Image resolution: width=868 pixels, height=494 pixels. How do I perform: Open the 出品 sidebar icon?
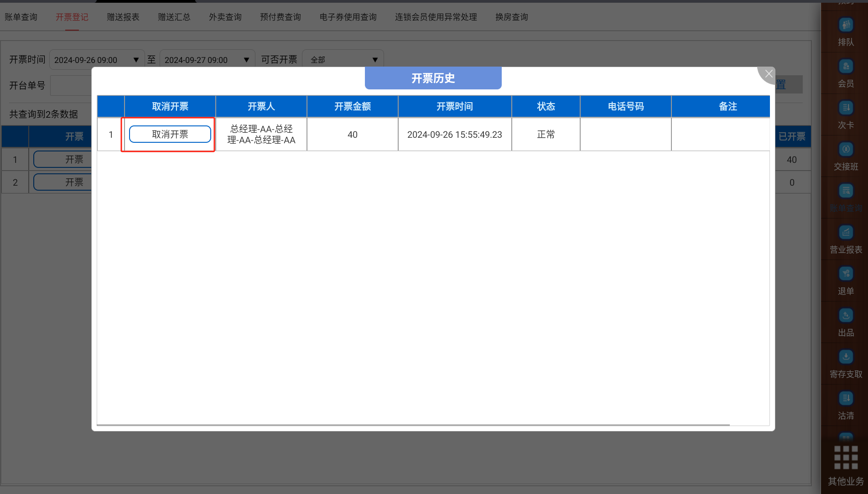click(x=846, y=316)
